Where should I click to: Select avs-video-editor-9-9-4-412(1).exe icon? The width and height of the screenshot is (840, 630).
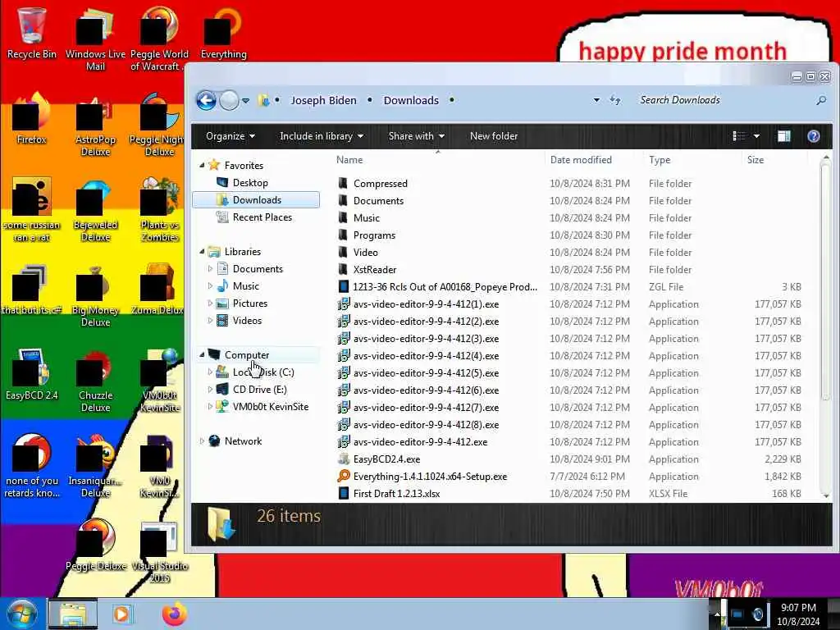(x=344, y=304)
